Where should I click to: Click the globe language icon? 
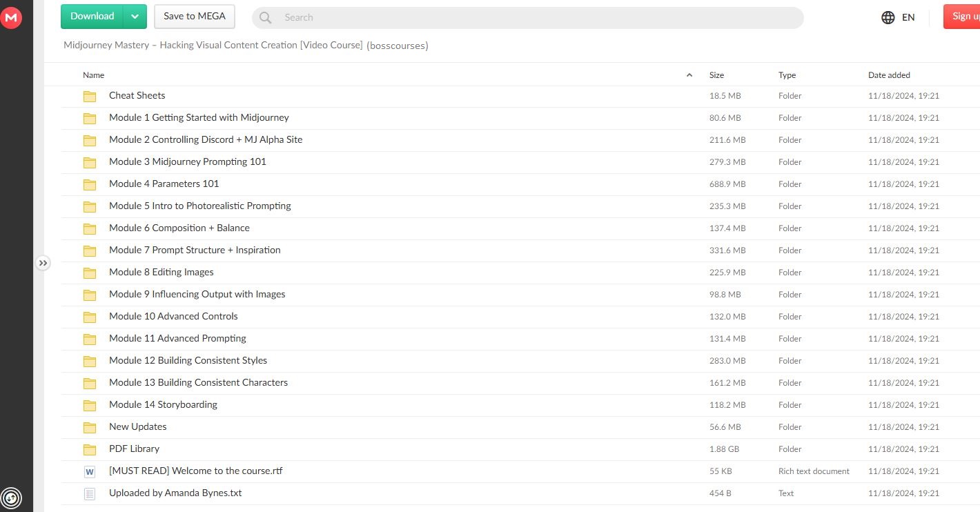(888, 17)
